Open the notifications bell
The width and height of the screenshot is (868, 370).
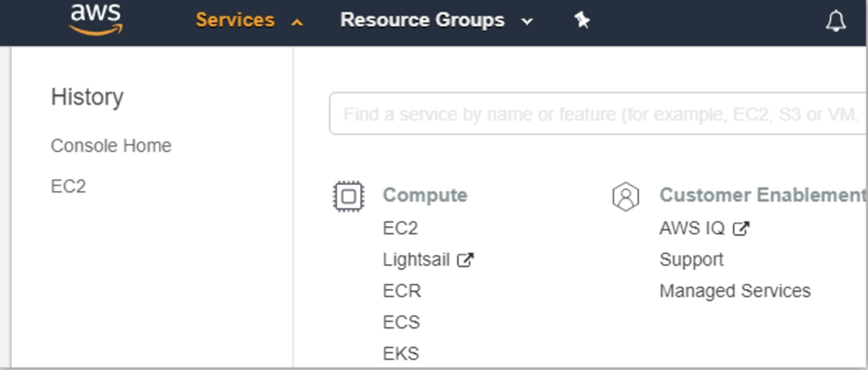[x=835, y=21]
